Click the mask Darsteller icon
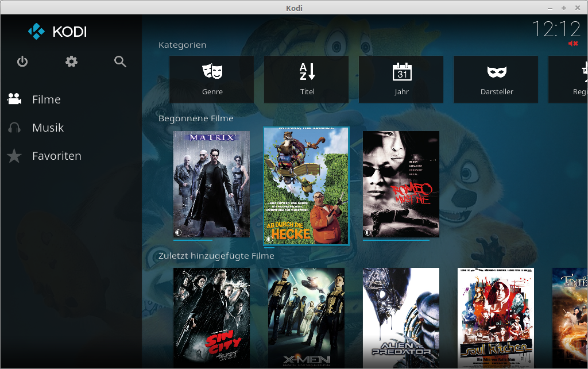The image size is (588, 369). [497, 72]
